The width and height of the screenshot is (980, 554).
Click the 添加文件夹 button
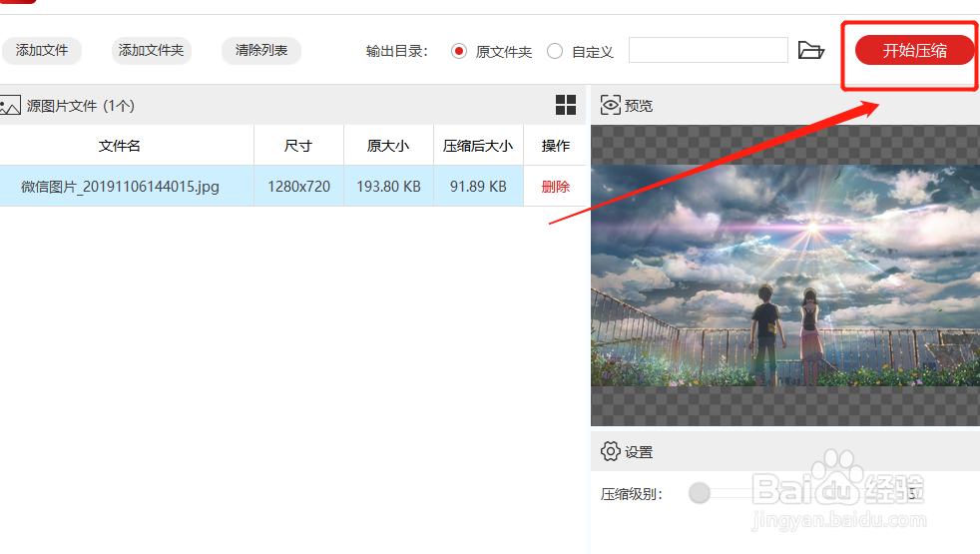coord(152,51)
